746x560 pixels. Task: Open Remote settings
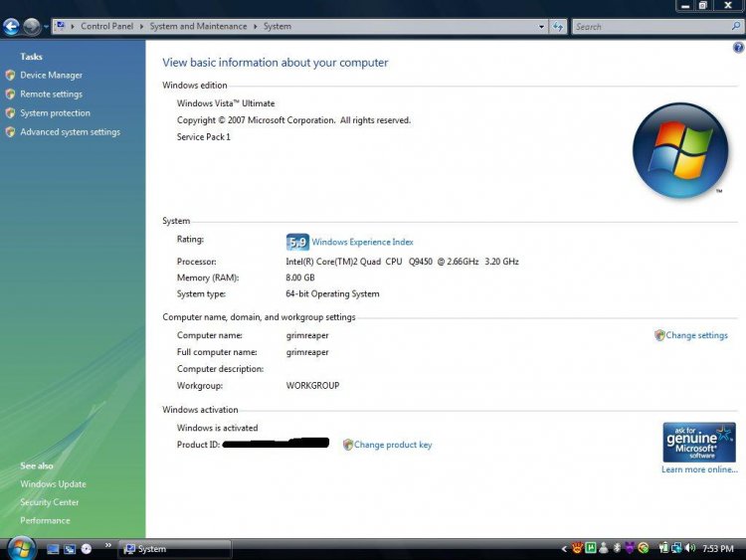[51, 94]
